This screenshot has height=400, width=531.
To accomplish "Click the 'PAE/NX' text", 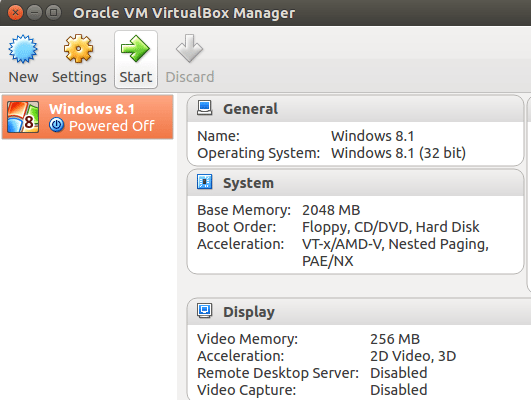I will 327,261.
